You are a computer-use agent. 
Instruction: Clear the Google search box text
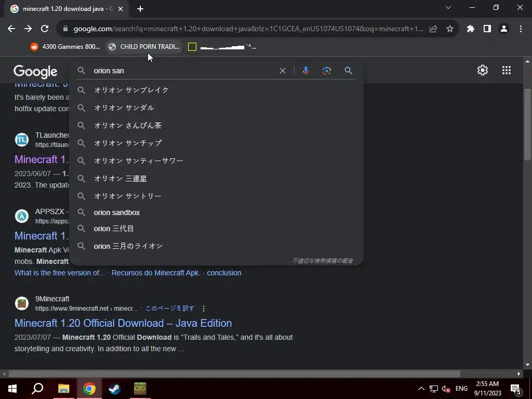tap(282, 71)
